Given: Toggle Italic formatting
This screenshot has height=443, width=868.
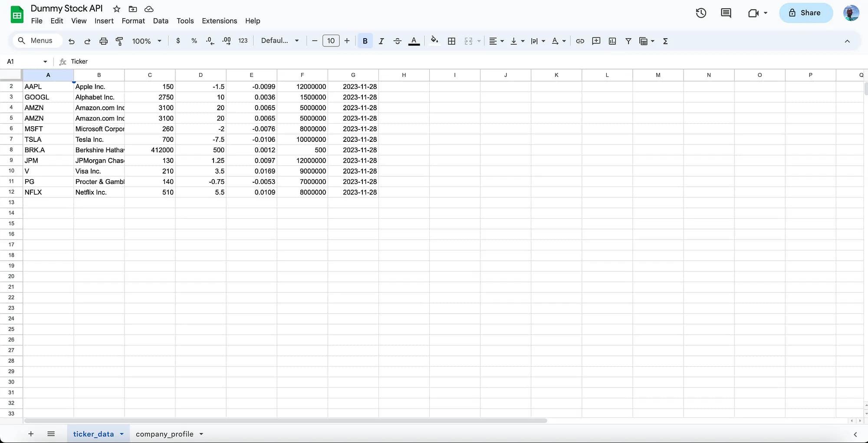Looking at the screenshot, I should click(x=381, y=41).
